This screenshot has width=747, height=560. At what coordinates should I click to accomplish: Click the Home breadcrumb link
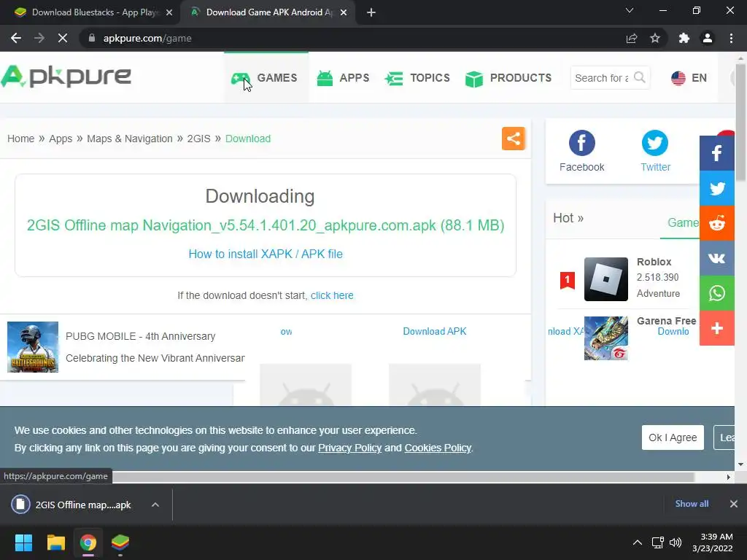point(20,139)
